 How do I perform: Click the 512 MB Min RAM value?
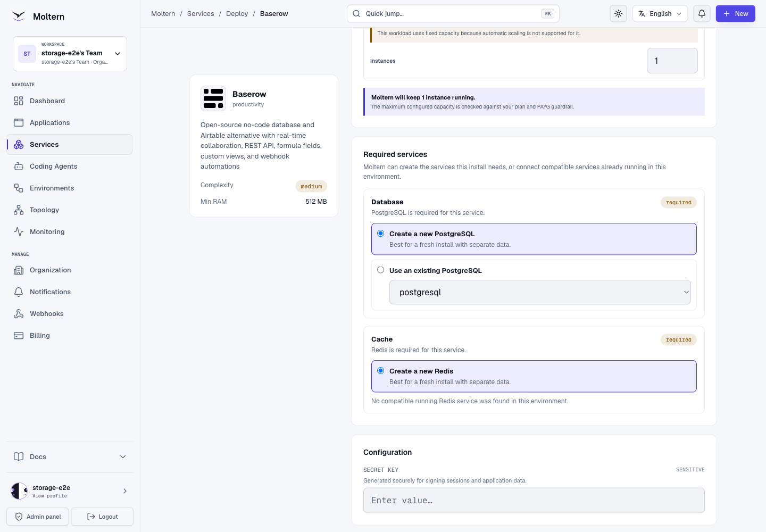coord(316,202)
